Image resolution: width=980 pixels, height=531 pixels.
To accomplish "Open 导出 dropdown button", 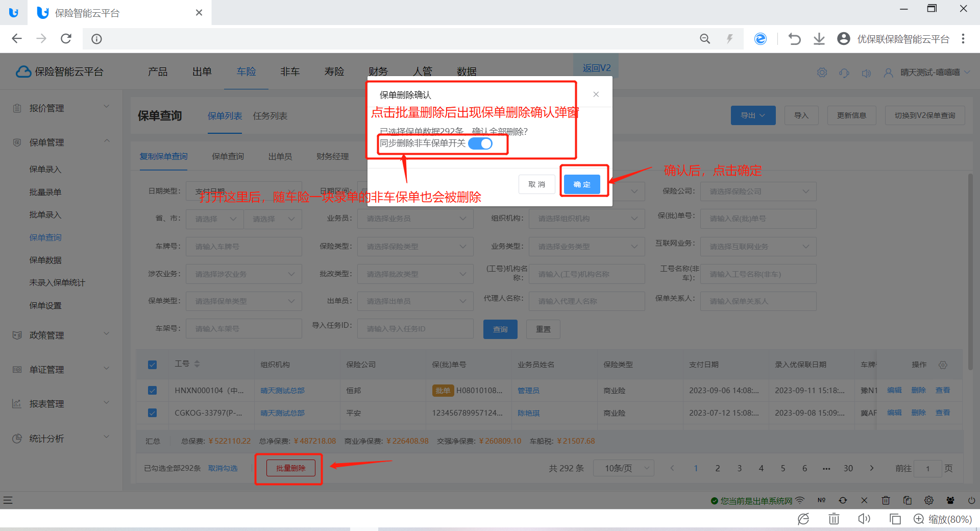I will click(x=753, y=115).
